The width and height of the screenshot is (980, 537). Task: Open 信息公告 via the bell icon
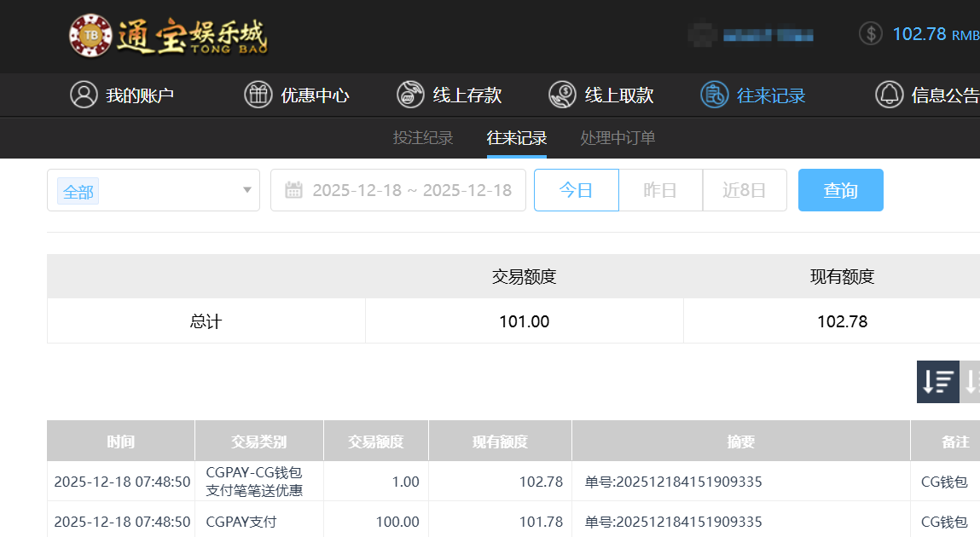[x=889, y=95]
